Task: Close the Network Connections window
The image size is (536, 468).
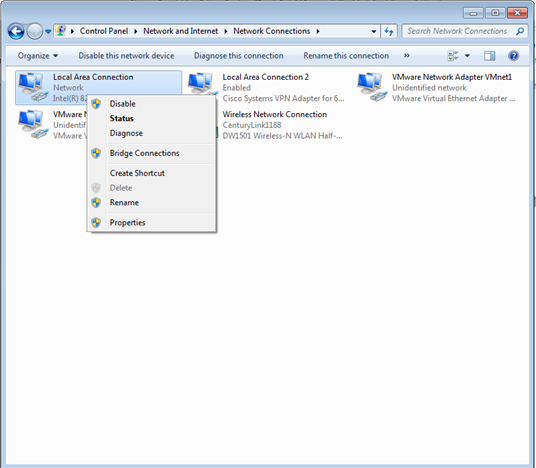Action: (x=517, y=13)
